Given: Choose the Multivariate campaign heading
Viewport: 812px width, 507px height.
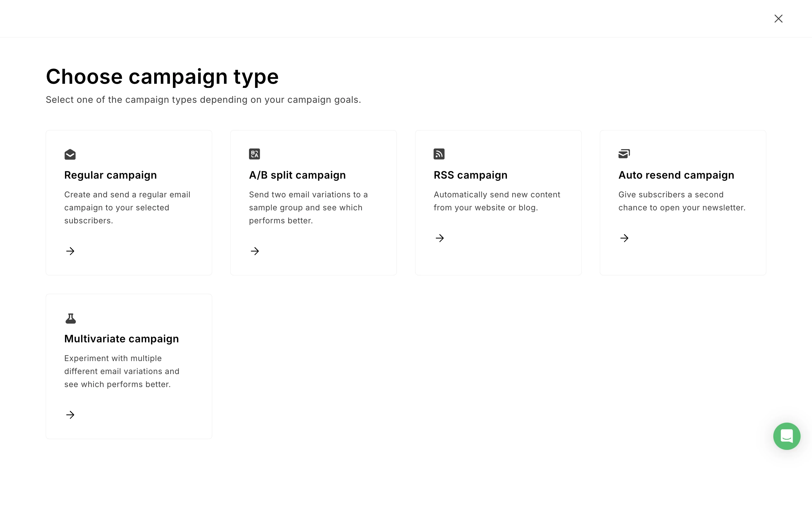Looking at the screenshot, I should (121, 339).
